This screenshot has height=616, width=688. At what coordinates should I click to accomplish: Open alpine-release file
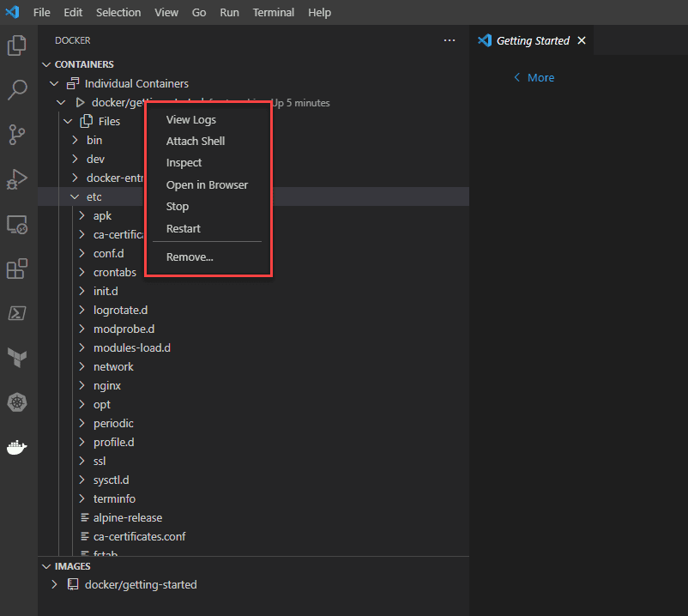pyautogui.click(x=127, y=518)
